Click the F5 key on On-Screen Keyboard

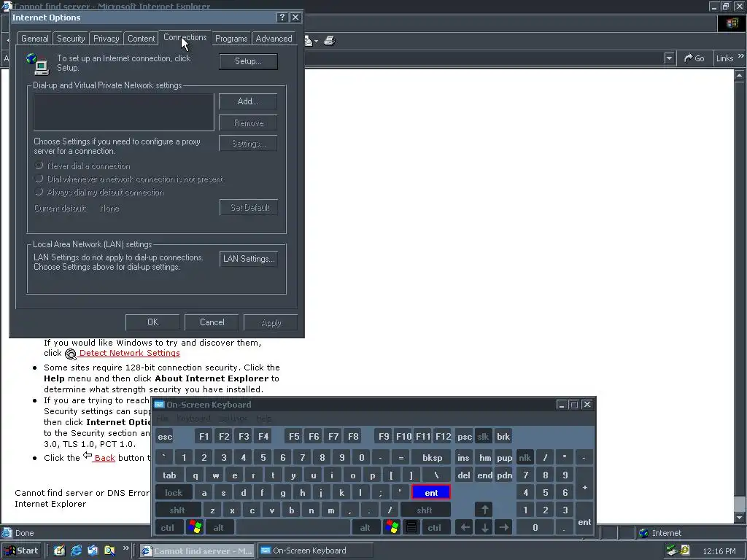[x=294, y=436]
